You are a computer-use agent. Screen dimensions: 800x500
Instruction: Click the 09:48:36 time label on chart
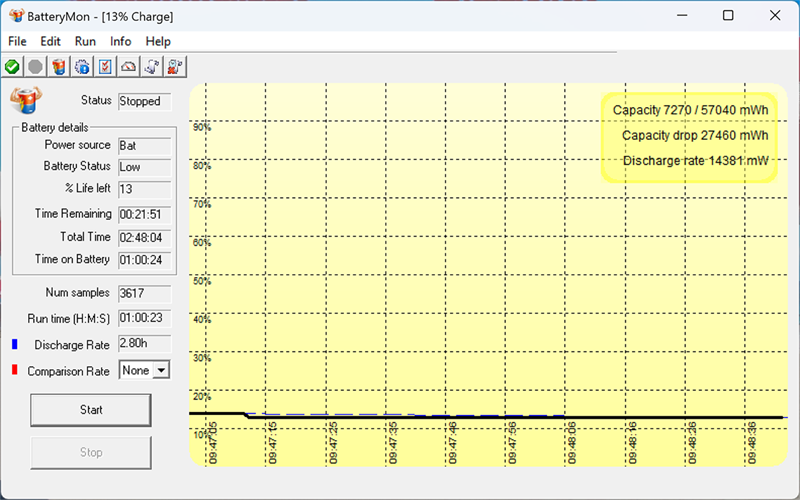coord(752,443)
